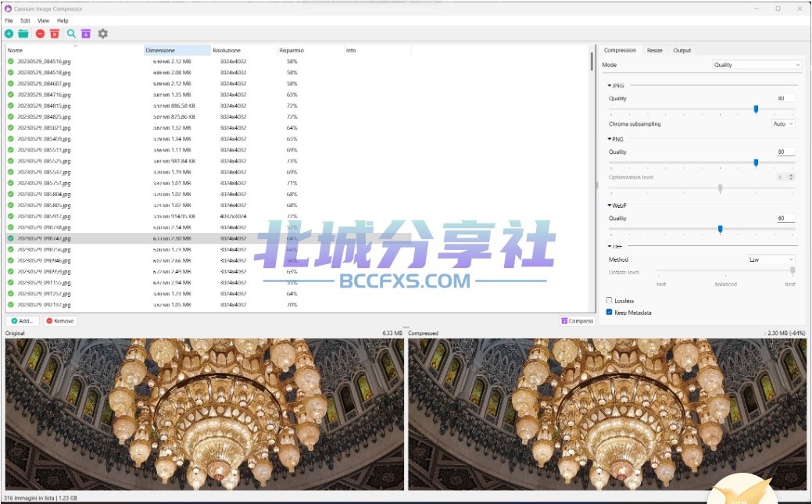Open settings via the gear icon
812x504 pixels.
coord(102,34)
